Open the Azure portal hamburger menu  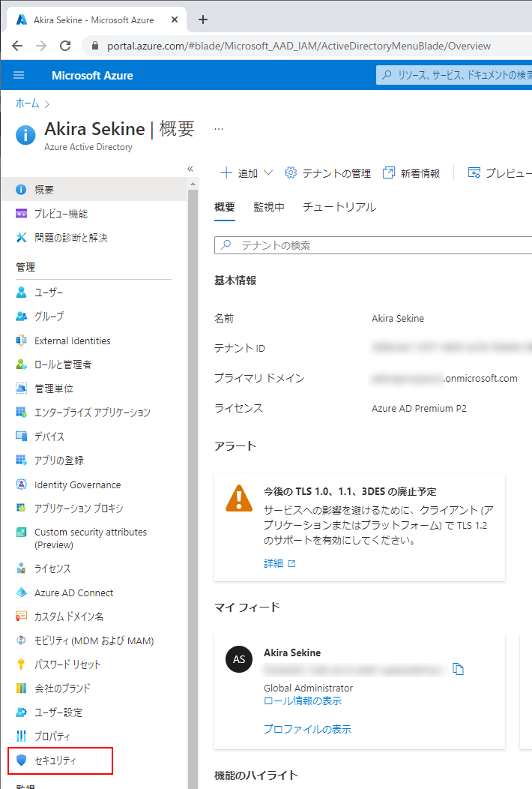pyautogui.click(x=19, y=76)
